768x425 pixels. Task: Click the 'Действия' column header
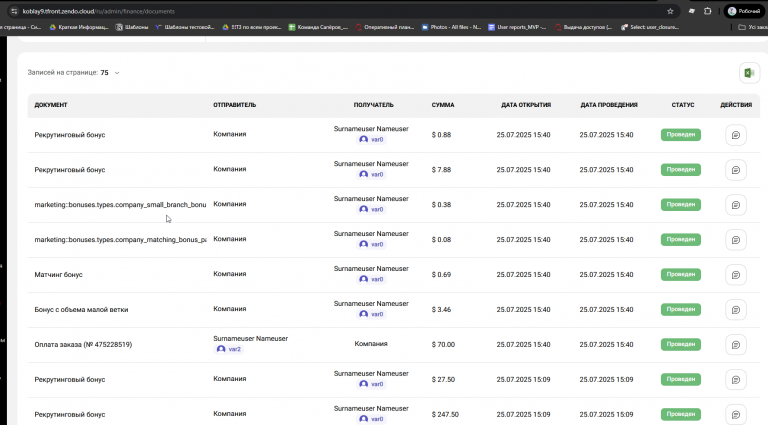[736, 105]
